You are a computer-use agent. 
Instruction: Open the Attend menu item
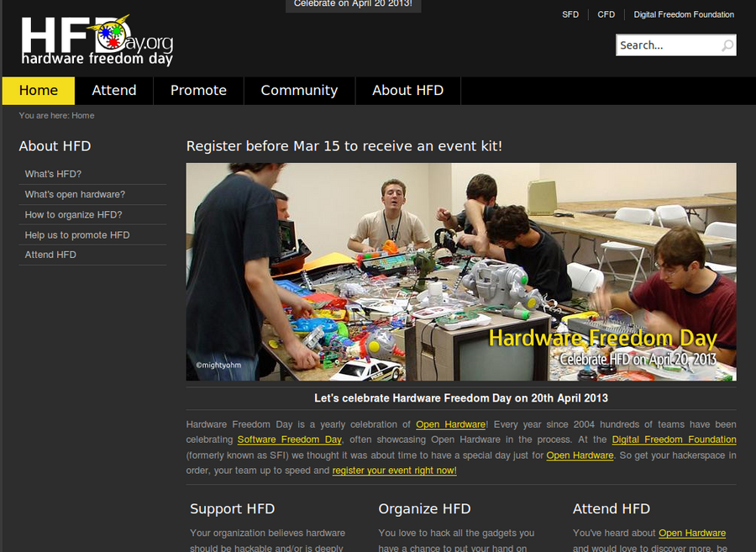point(114,91)
